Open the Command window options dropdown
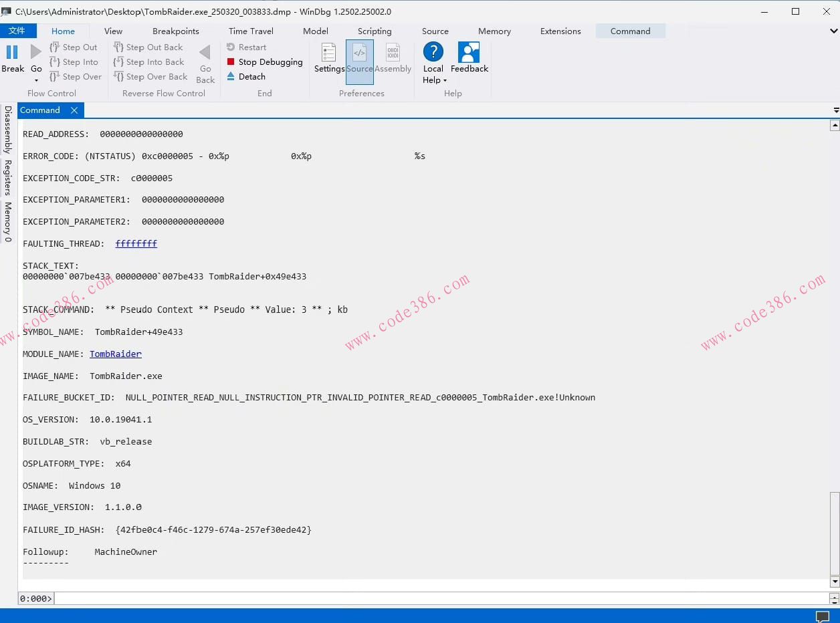Viewport: 840px width, 623px height. point(835,110)
